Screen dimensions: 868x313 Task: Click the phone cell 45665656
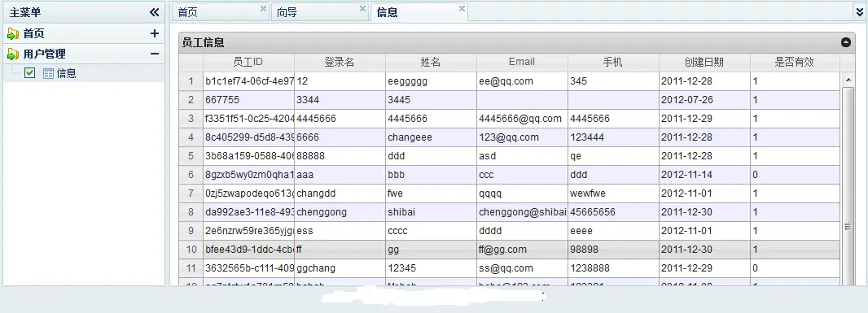click(x=613, y=212)
